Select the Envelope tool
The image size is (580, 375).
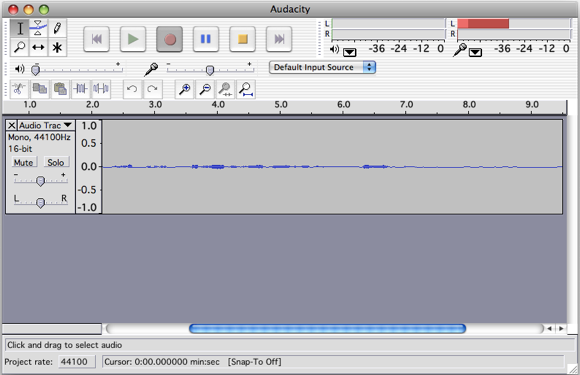[x=38, y=28]
